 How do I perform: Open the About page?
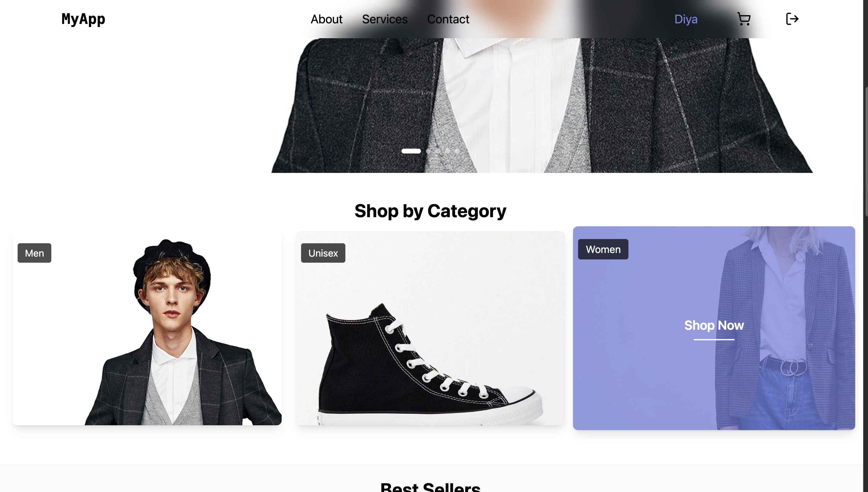327,19
